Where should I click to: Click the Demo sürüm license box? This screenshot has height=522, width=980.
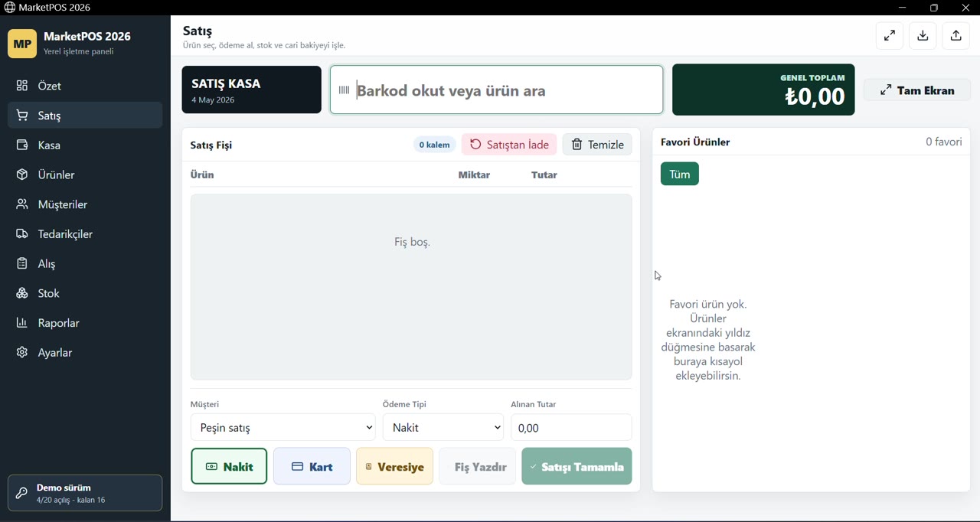pyautogui.click(x=85, y=493)
